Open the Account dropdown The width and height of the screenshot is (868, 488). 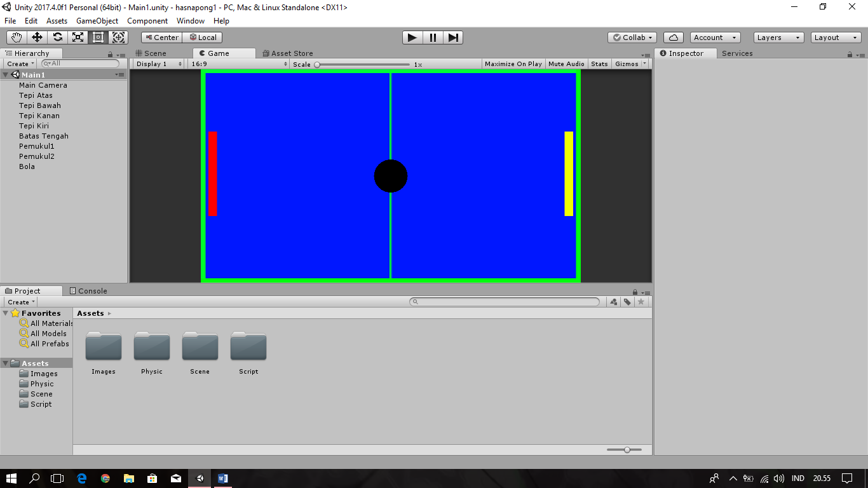tap(715, 37)
